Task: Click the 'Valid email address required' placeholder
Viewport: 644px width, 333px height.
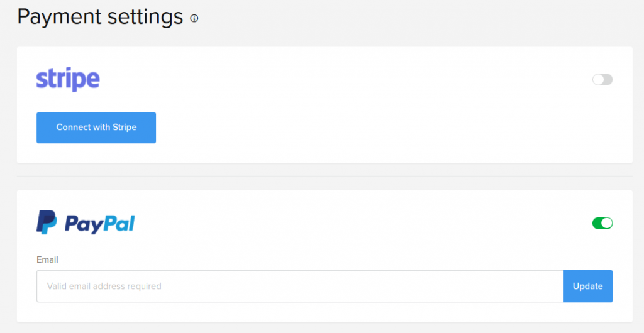Action: pyautogui.click(x=104, y=287)
